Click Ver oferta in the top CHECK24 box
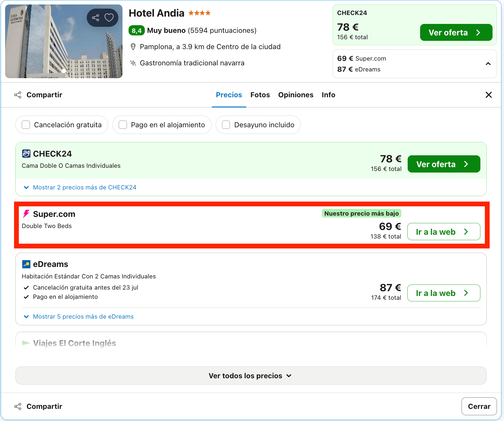The image size is (504, 421). (456, 33)
